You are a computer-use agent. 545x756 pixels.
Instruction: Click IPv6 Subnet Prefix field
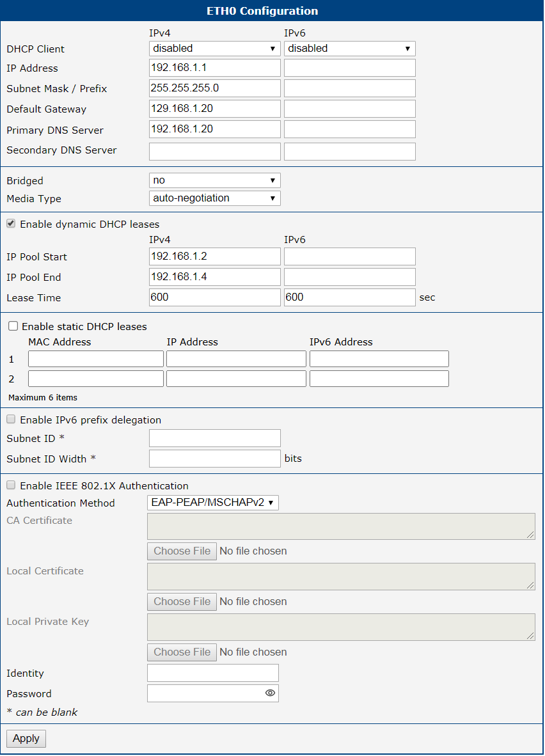point(350,88)
